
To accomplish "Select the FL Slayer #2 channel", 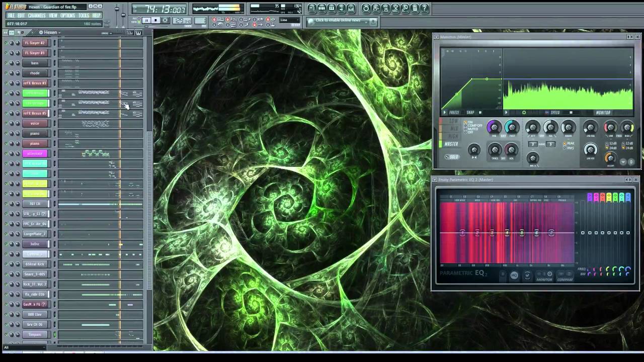I will coord(35,43).
